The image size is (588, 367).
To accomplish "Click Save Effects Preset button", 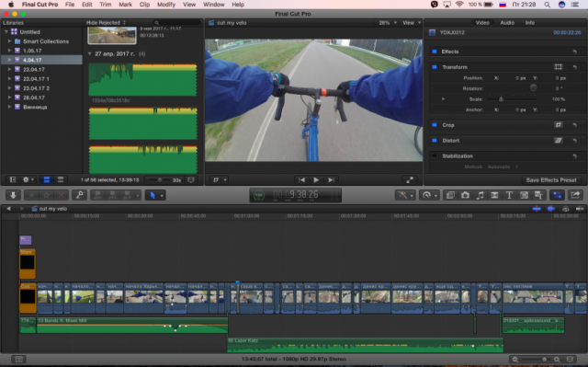I will pos(551,180).
